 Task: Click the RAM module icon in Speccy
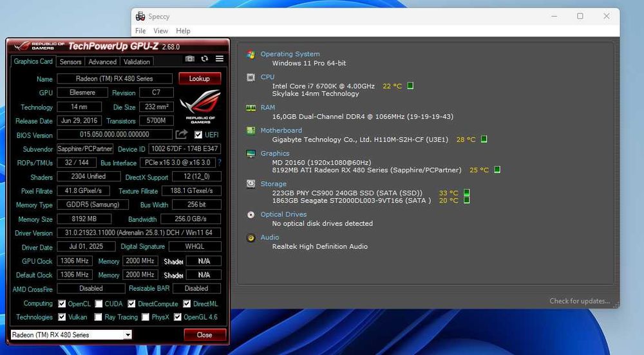point(251,107)
